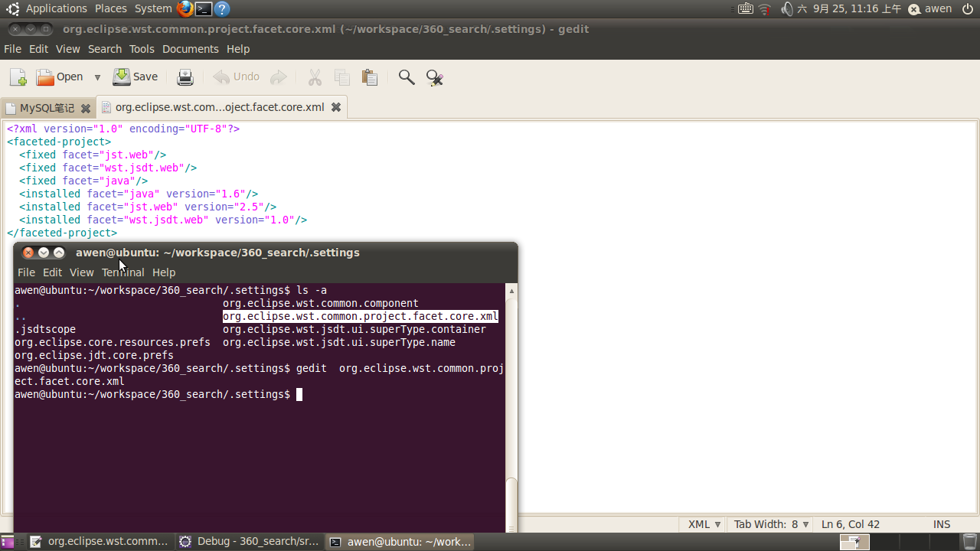
Task: Click highlighted org.eclipse.wst.common.project.facet.core.xml in terminal
Action: pyautogui.click(x=361, y=316)
